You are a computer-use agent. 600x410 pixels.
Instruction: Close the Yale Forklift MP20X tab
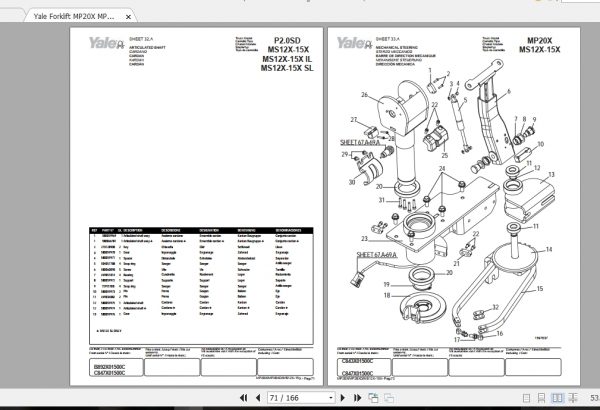click(129, 16)
